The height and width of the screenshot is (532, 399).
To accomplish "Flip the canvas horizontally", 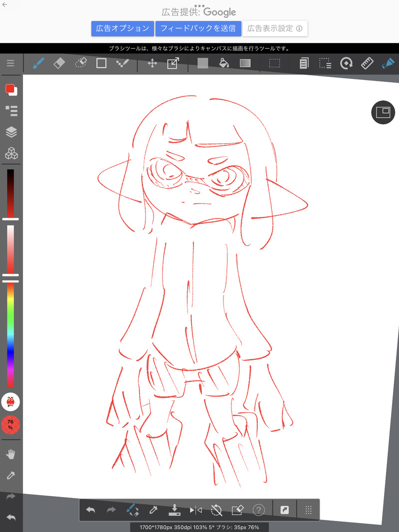I will tap(196, 510).
